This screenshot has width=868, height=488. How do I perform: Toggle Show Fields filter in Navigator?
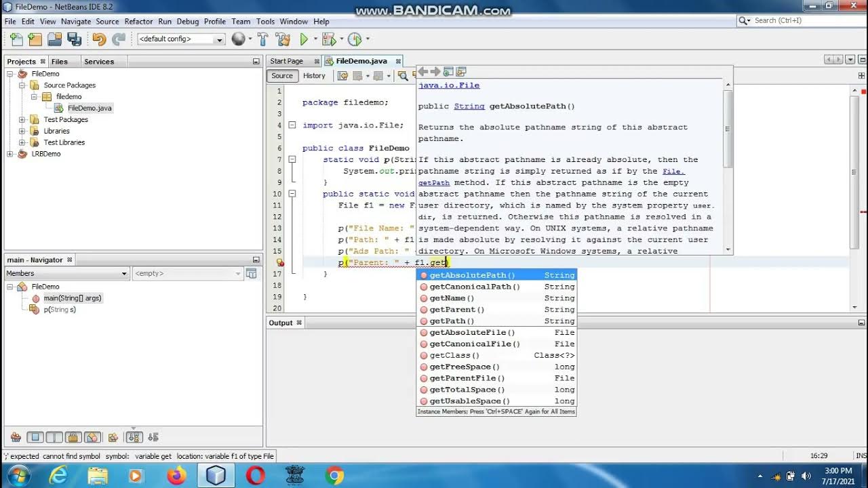(x=36, y=437)
